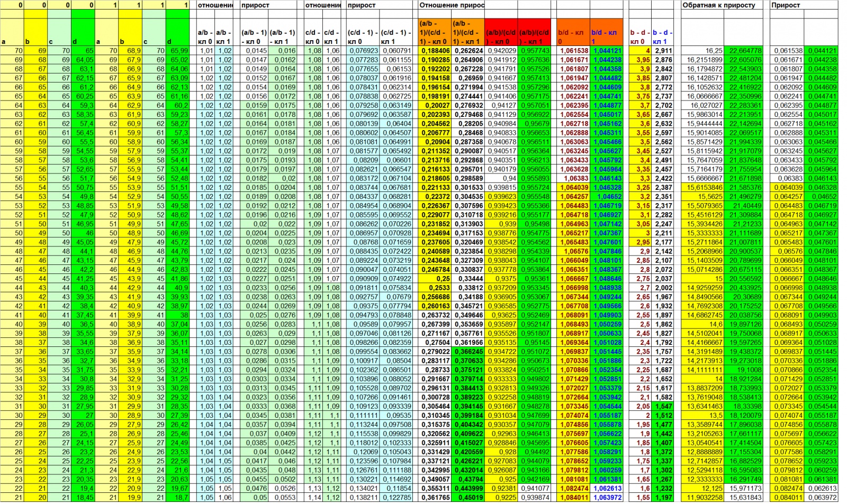
Task: Click the green cell 18,7
Action: coord(177,497)
